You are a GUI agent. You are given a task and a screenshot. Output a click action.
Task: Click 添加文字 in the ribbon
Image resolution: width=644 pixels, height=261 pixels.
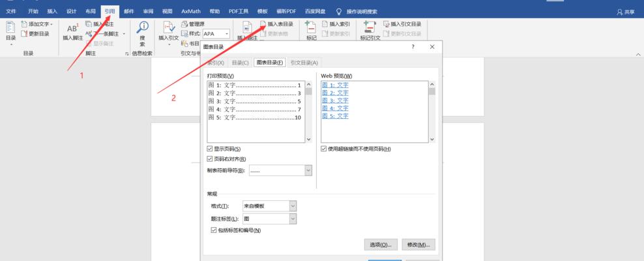pos(38,25)
